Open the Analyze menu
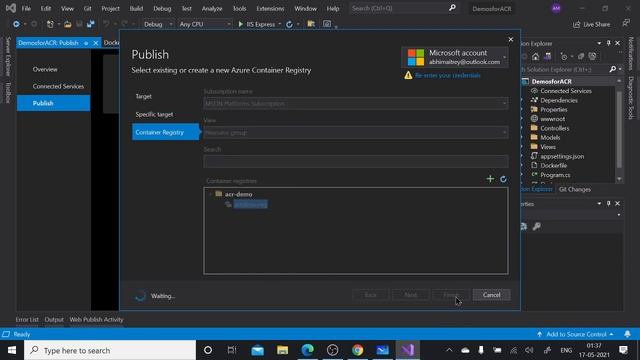 point(212,8)
